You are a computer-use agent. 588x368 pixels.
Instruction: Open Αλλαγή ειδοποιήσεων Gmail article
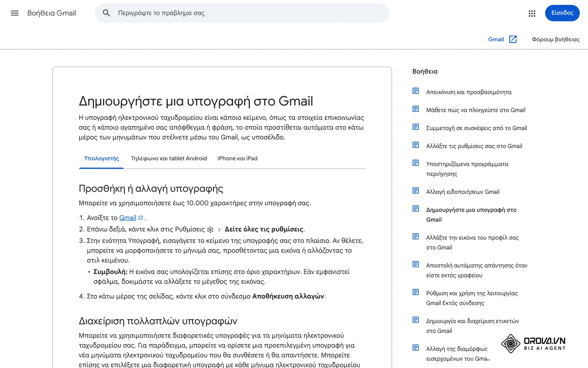point(463,192)
